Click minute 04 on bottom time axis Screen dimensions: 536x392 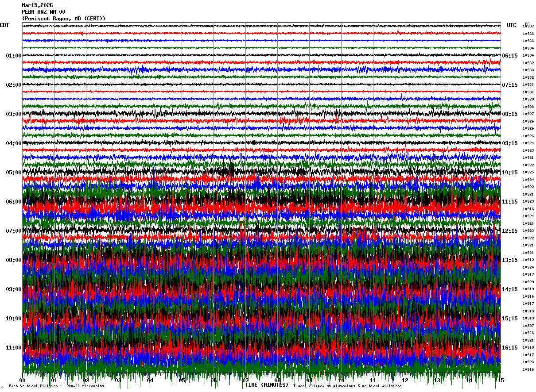150,380
